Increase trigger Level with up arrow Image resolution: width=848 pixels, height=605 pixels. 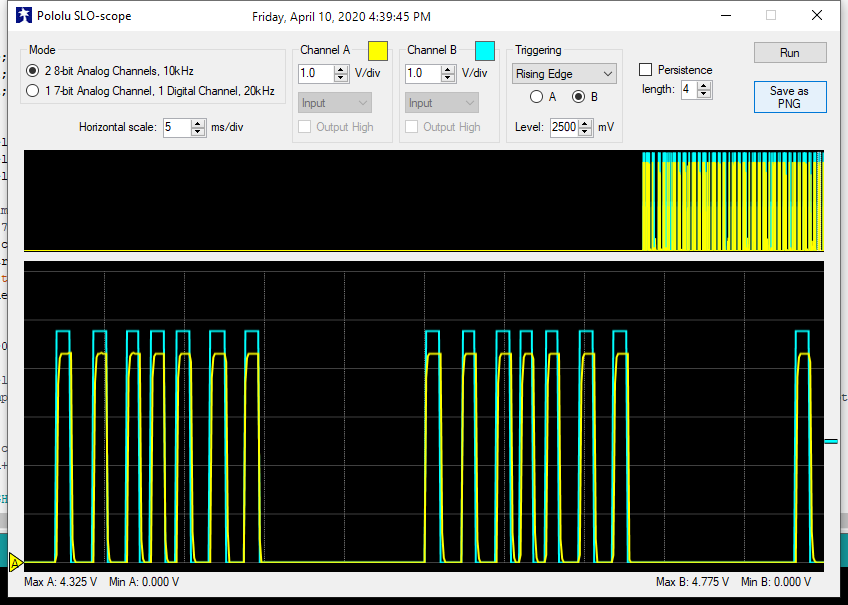[x=585, y=123]
